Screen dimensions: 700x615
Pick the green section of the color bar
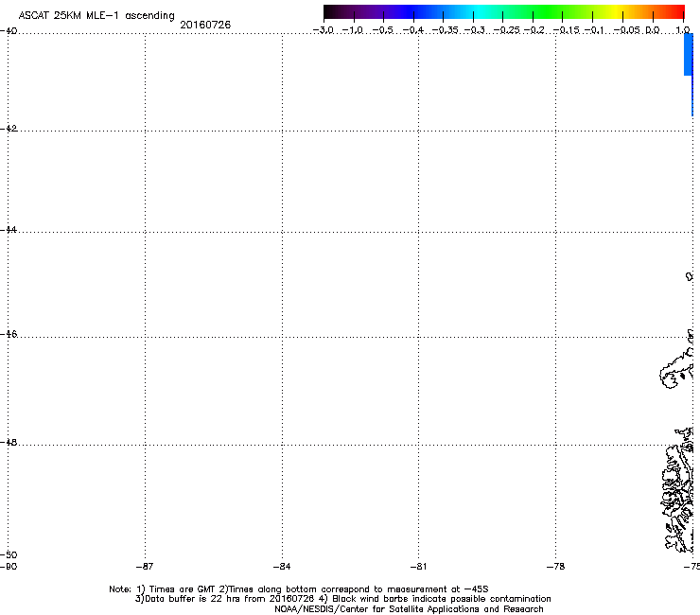coord(548,11)
